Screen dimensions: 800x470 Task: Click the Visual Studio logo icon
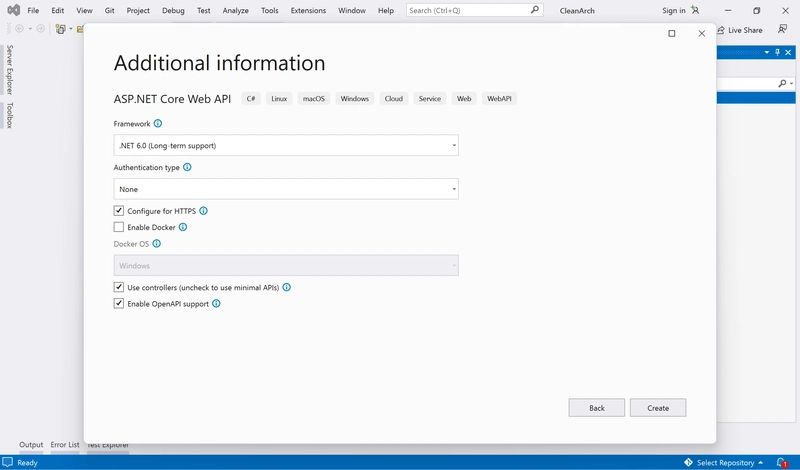pyautogui.click(x=14, y=10)
